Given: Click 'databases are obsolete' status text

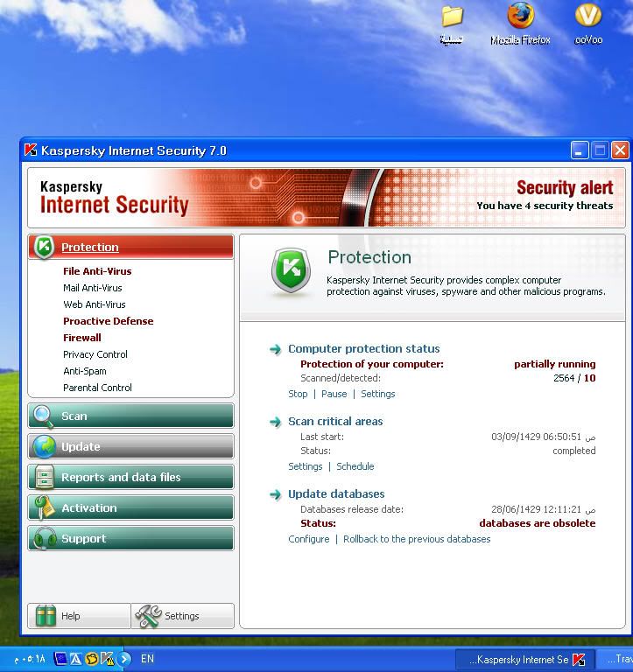Looking at the screenshot, I should [x=538, y=523].
